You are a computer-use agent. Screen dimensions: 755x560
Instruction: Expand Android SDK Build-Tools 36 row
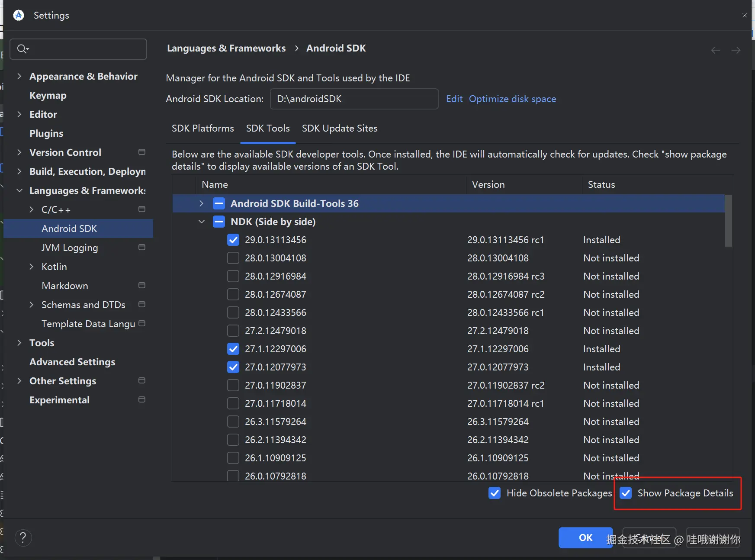tap(201, 203)
